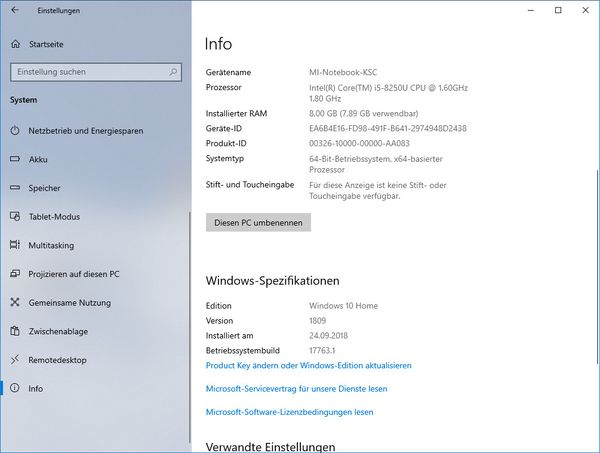Select Multitasking entry
Viewport: 600px width, 453px height.
(95, 245)
